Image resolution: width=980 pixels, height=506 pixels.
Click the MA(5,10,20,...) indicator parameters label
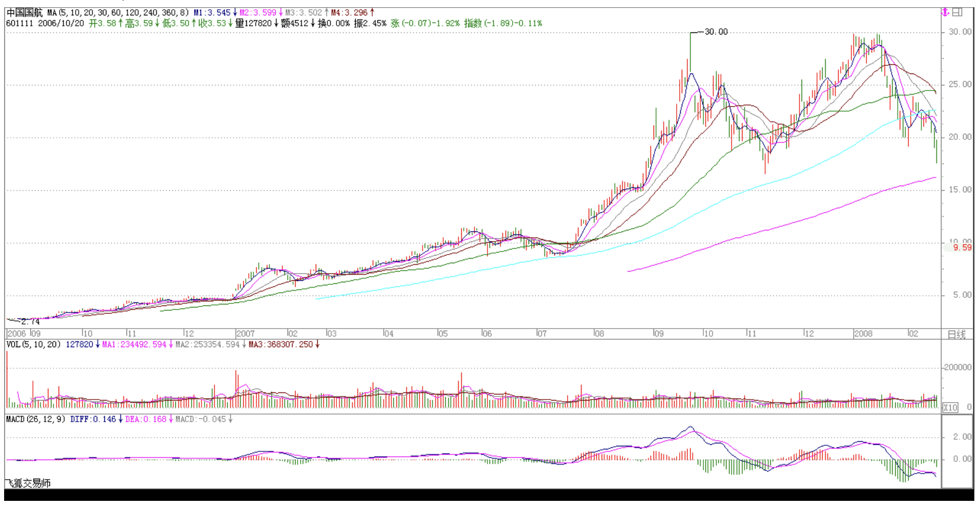(118, 12)
